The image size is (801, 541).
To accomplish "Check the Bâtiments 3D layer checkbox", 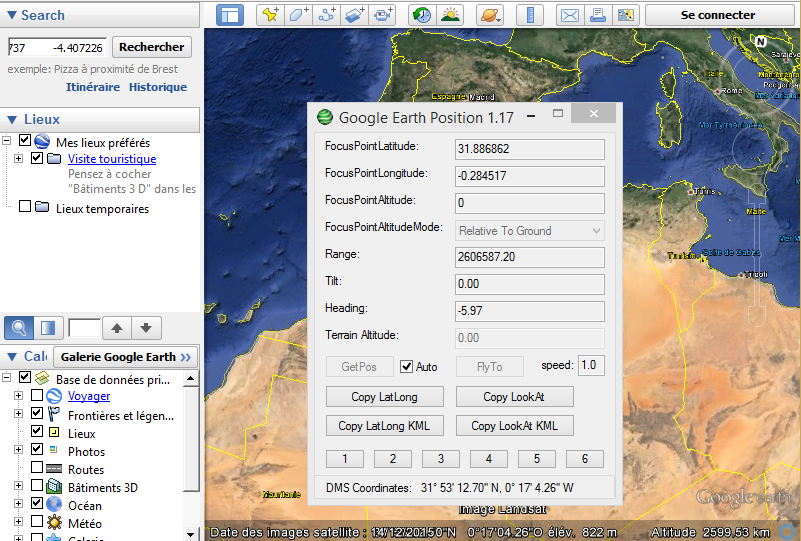I will click(37, 485).
